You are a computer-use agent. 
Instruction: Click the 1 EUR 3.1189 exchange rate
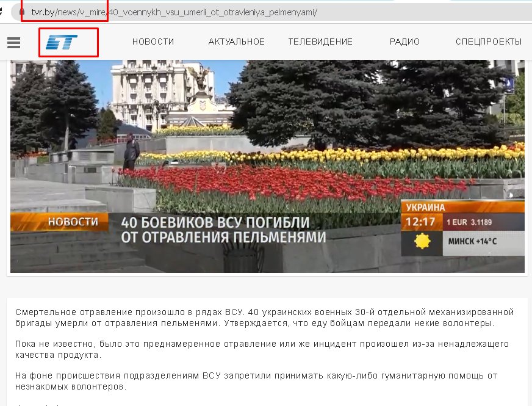pos(470,222)
